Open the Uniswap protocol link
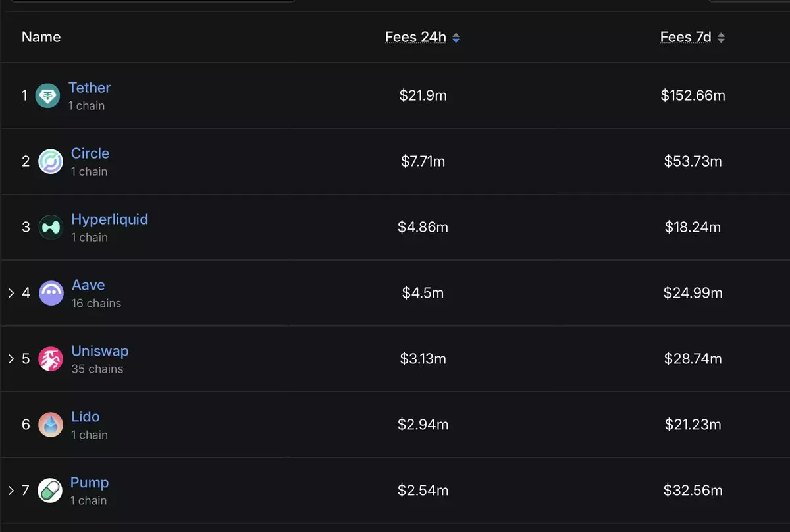The image size is (790, 532). 99,351
